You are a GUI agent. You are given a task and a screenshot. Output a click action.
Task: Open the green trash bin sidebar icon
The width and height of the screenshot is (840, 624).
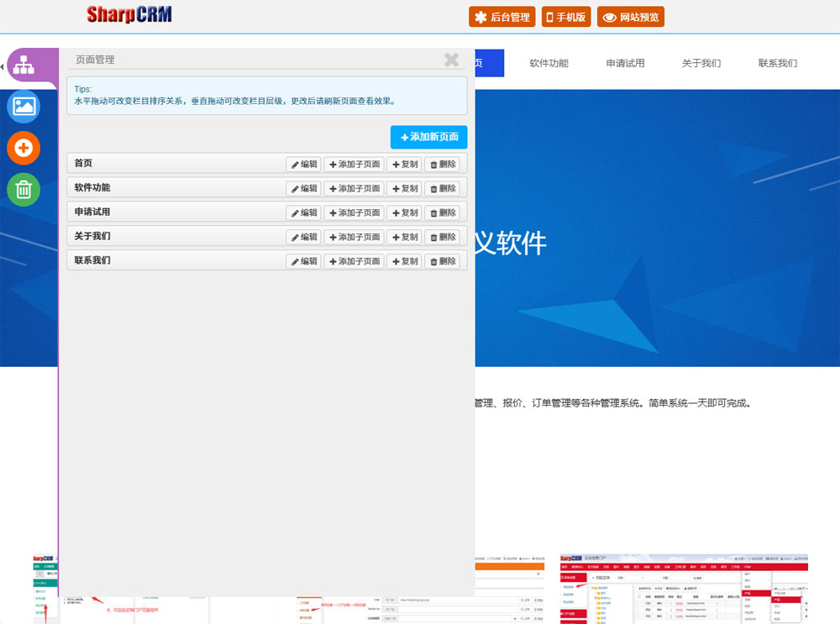(24, 190)
